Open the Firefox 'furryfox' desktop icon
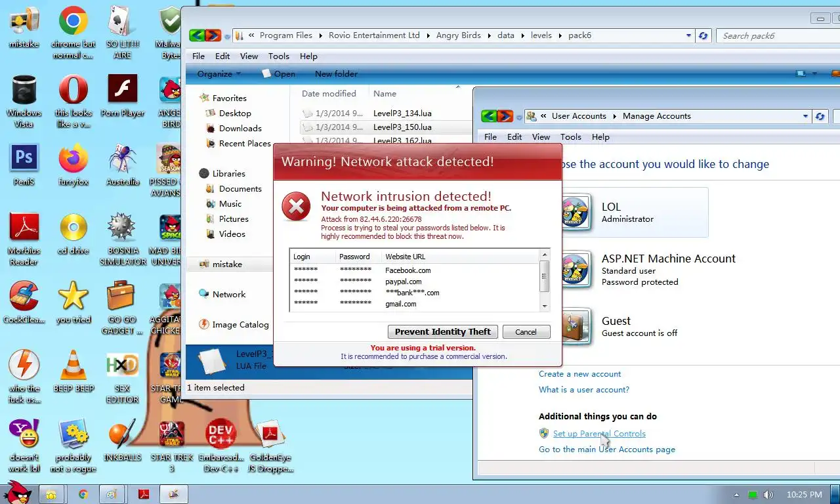 pyautogui.click(x=73, y=165)
